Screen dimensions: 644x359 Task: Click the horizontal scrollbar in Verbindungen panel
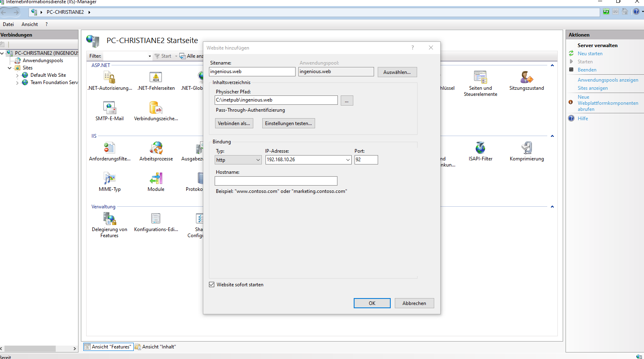click(x=30, y=348)
